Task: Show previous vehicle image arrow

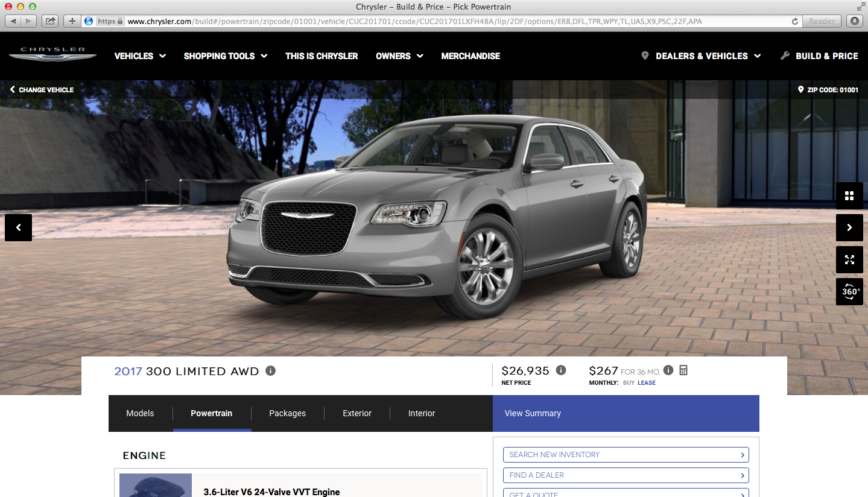Action: [18, 227]
